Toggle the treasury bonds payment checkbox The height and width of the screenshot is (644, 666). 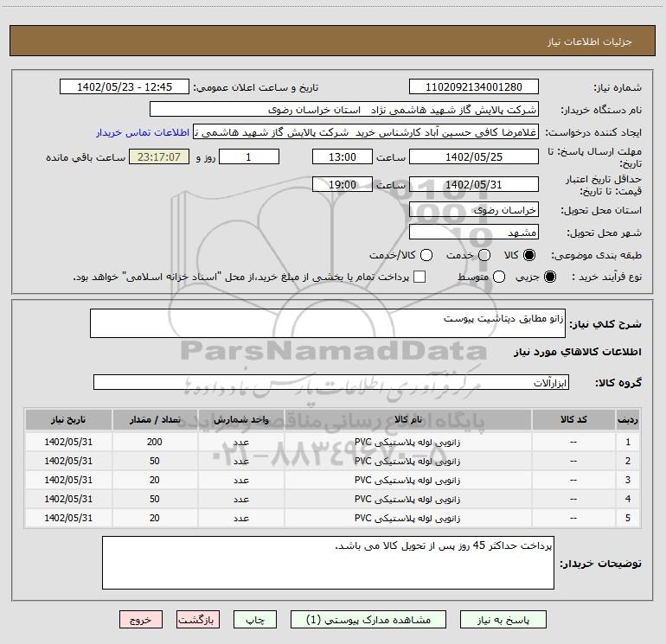click(419, 277)
